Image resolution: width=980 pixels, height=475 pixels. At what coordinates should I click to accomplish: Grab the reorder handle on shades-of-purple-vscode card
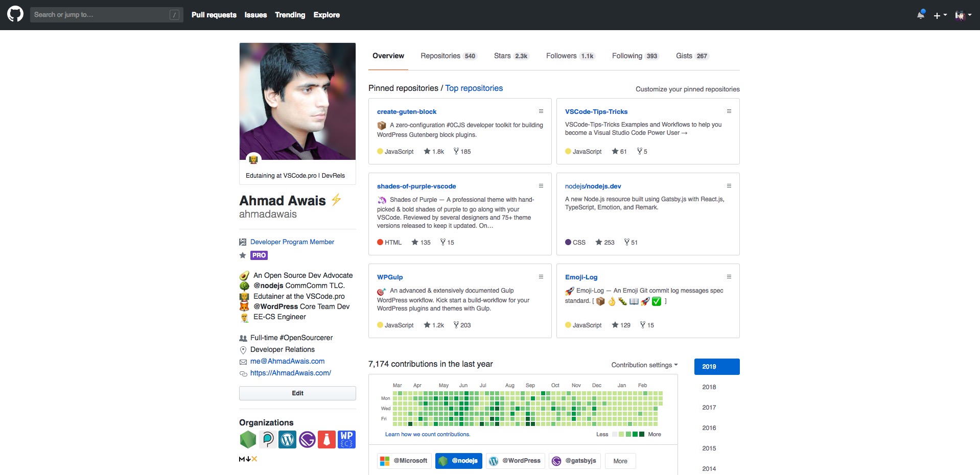pyautogui.click(x=541, y=185)
